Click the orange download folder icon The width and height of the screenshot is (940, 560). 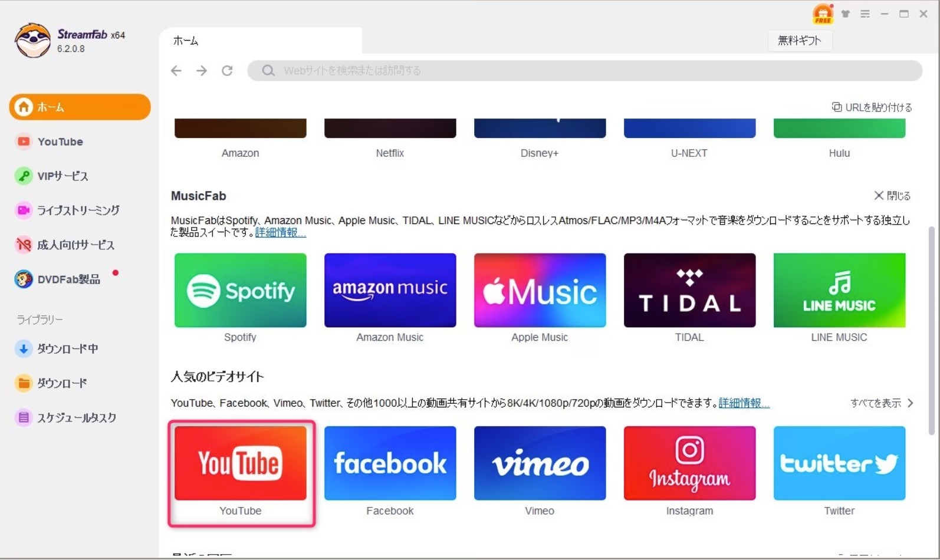click(x=24, y=383)
